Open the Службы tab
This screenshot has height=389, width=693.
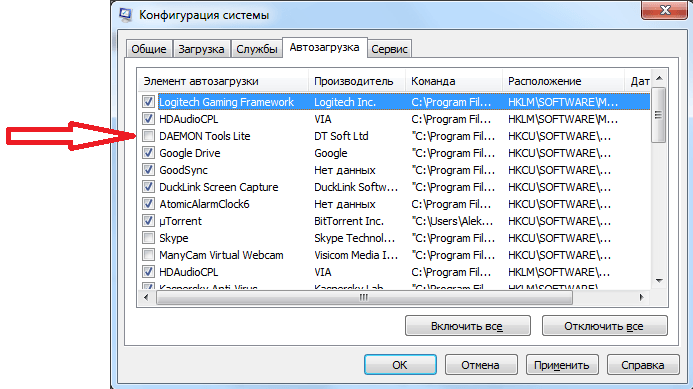tap(256, 49)
